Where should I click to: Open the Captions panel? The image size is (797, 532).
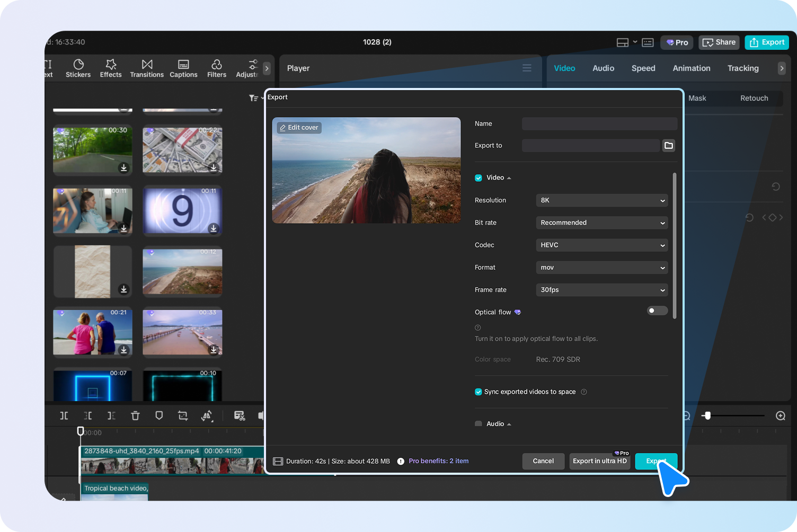point(183,68)
